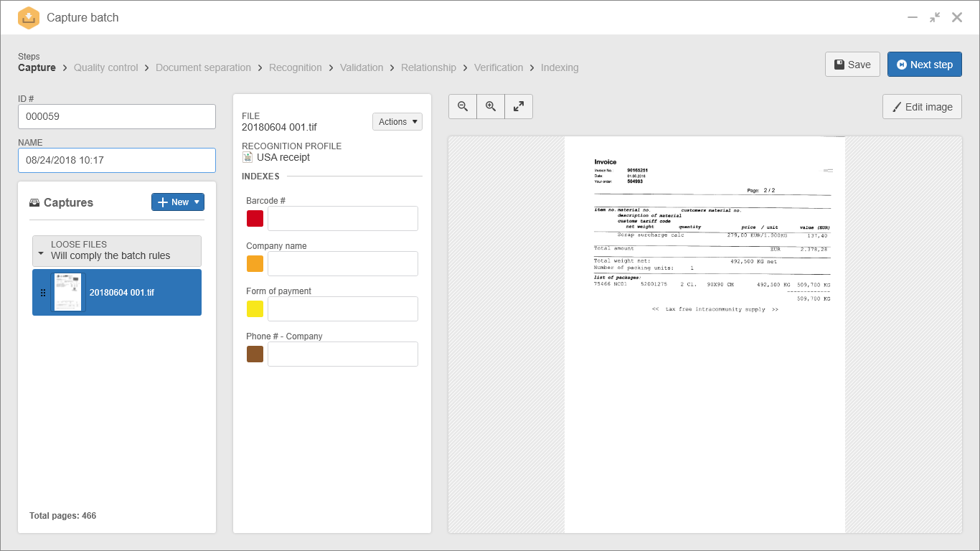Viewport: 980px width, 551px height.
Task: Go to the Quality control step
Action: point(105,67)
